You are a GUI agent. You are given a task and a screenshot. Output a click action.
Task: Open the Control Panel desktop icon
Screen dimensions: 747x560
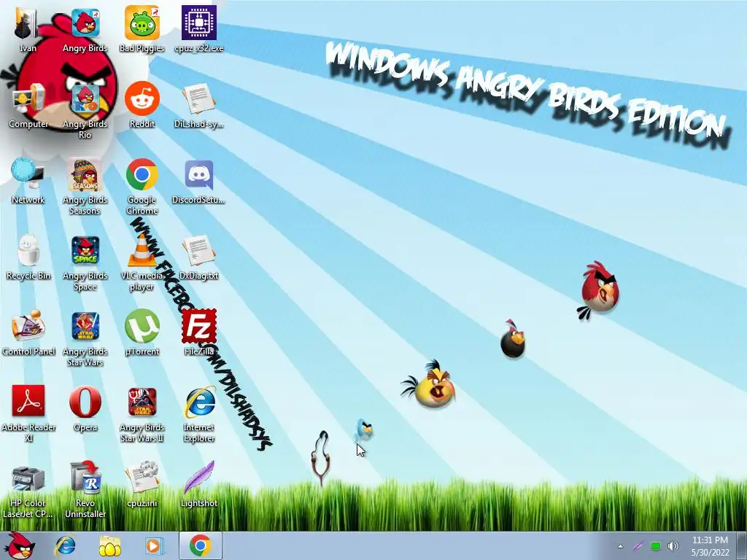pyautogui.click(x=28, y=326)
